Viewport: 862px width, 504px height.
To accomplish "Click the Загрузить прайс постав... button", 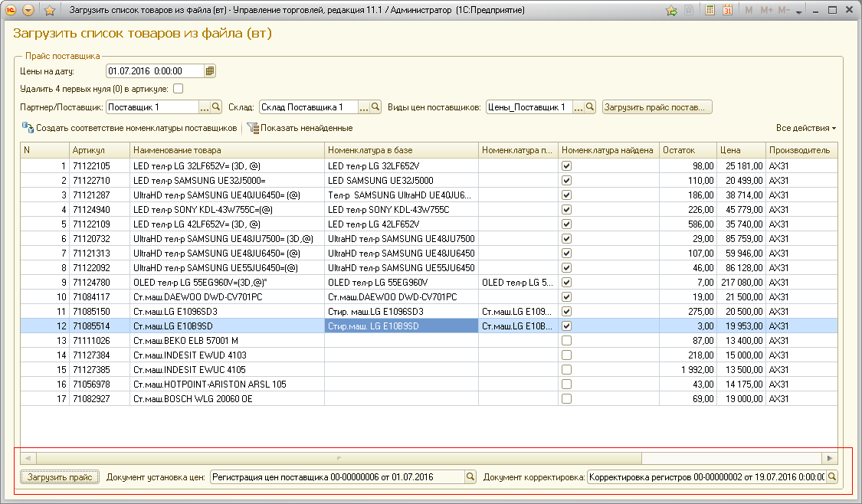I will [x=657, y=106].
